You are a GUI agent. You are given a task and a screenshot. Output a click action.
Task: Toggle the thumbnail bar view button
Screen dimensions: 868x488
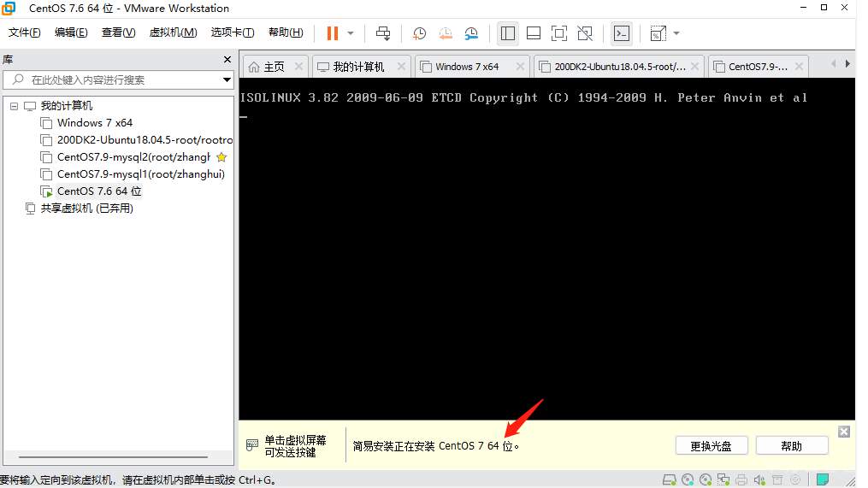(534, 33)
